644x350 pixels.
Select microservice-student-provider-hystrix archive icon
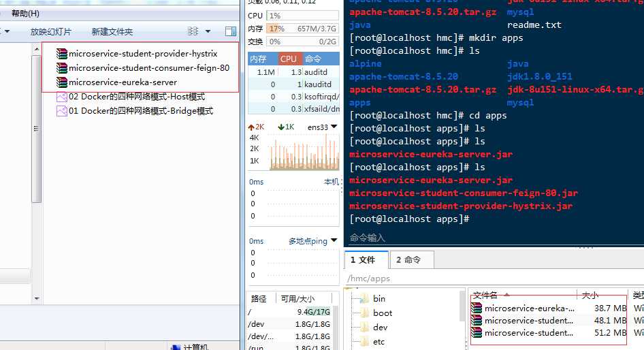point(61,53)
